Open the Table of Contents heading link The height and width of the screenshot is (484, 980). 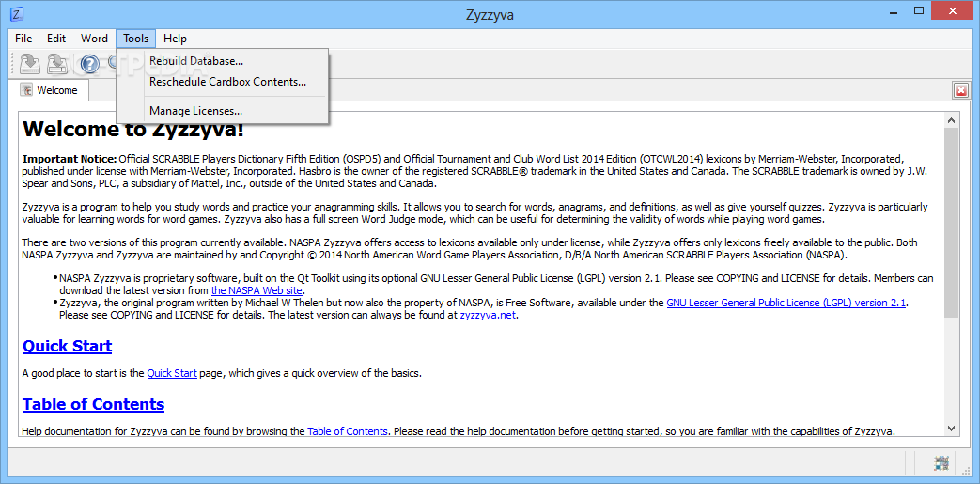click(x=93, y=404)
